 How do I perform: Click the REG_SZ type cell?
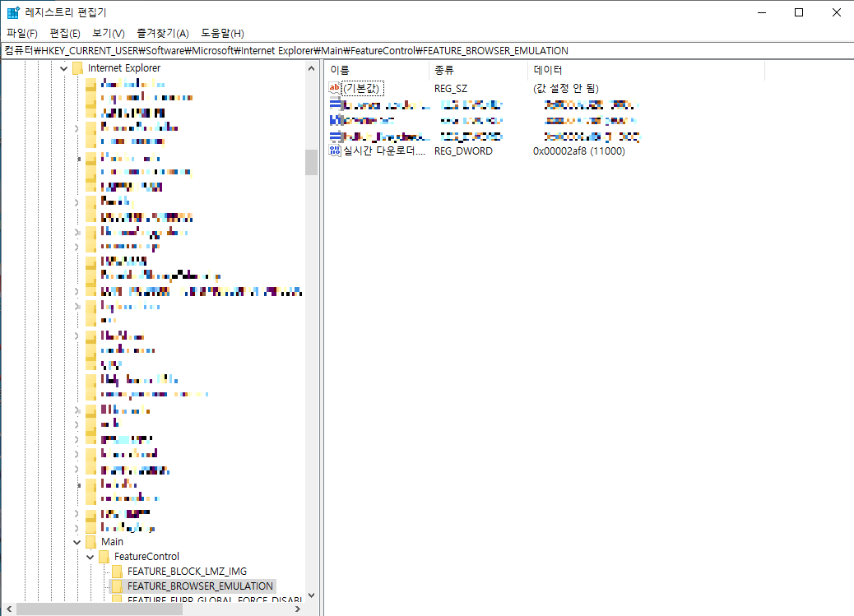451,88
